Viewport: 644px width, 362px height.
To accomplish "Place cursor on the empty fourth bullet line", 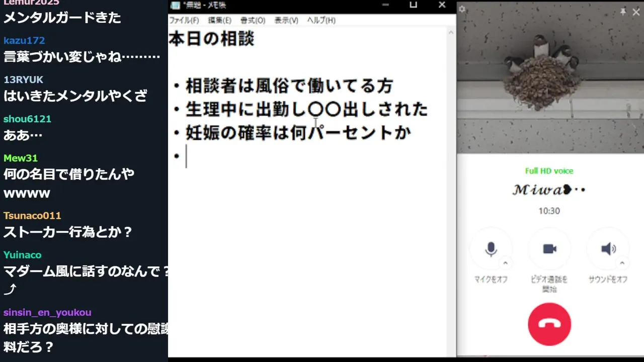I will point(187,156).
